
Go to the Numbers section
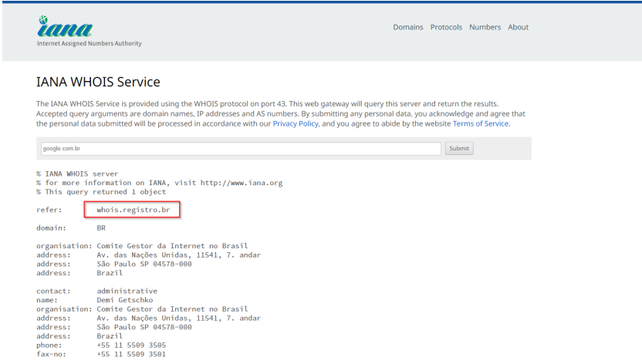pos(485,27)
